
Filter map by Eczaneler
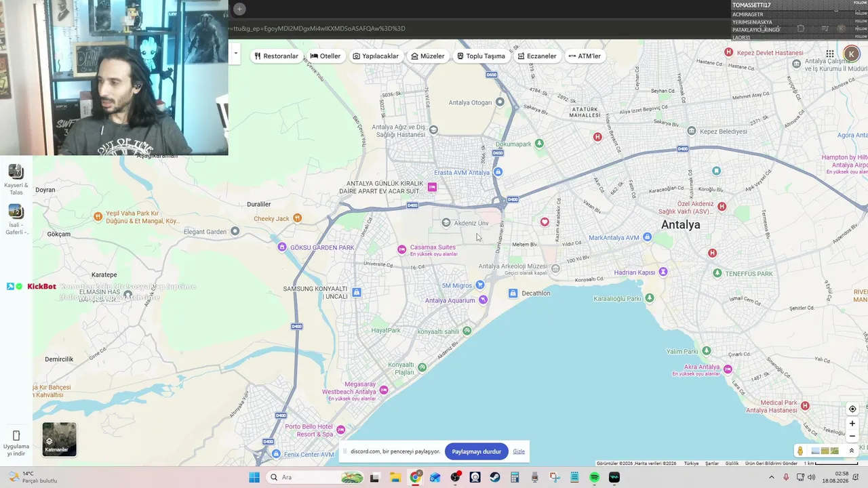point(537,56)
